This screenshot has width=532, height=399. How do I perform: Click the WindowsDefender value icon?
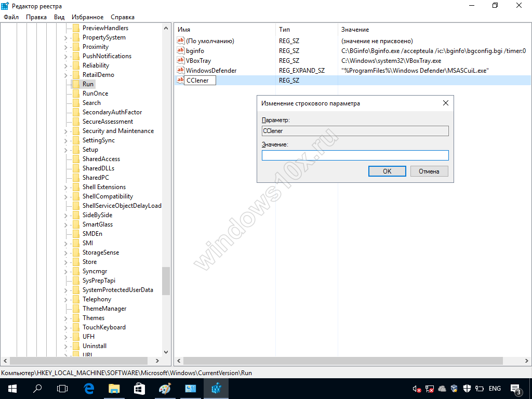pos(180,70)
